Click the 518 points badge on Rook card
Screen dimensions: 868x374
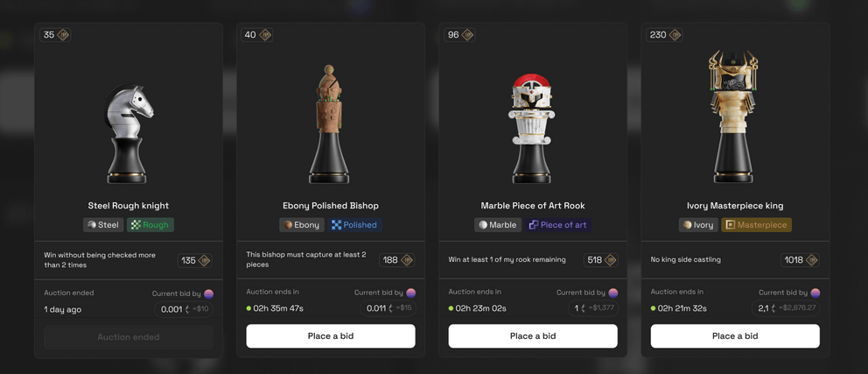coord(601,260)
